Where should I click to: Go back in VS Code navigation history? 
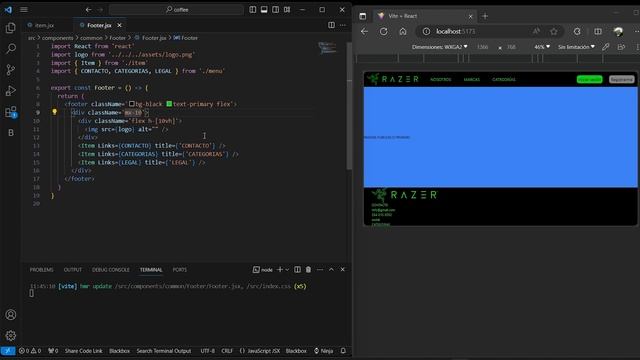click(89, 9)
